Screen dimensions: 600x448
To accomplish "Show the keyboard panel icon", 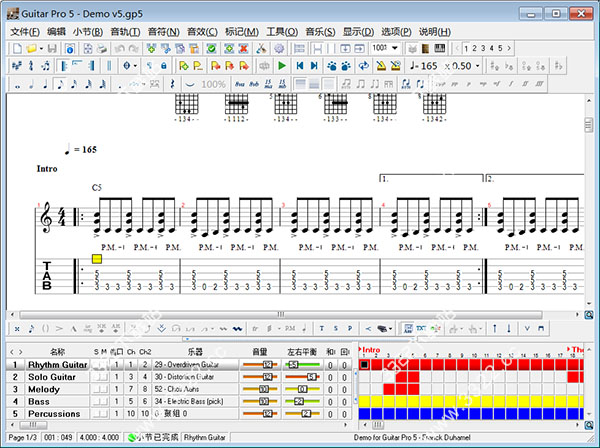I will click(x=440, y=49).
